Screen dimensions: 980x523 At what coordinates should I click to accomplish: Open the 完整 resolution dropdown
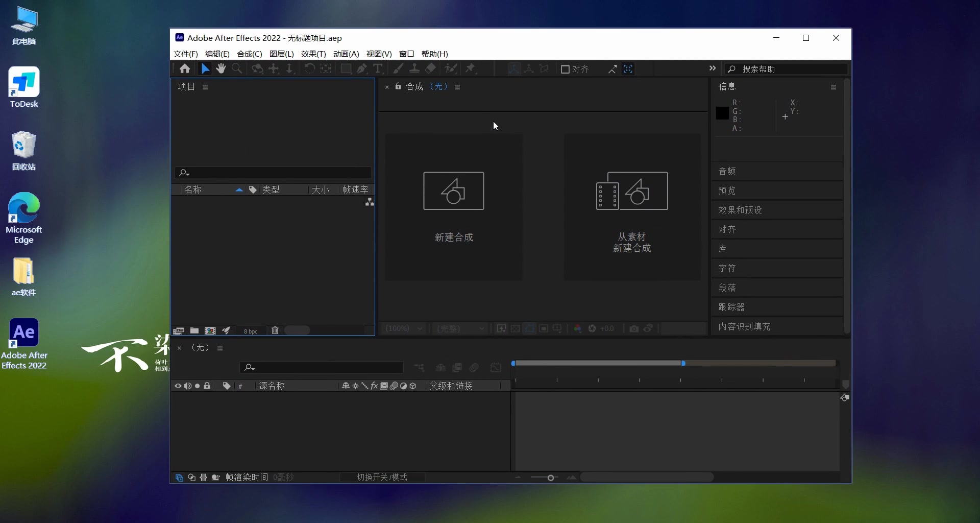[459, 329]
